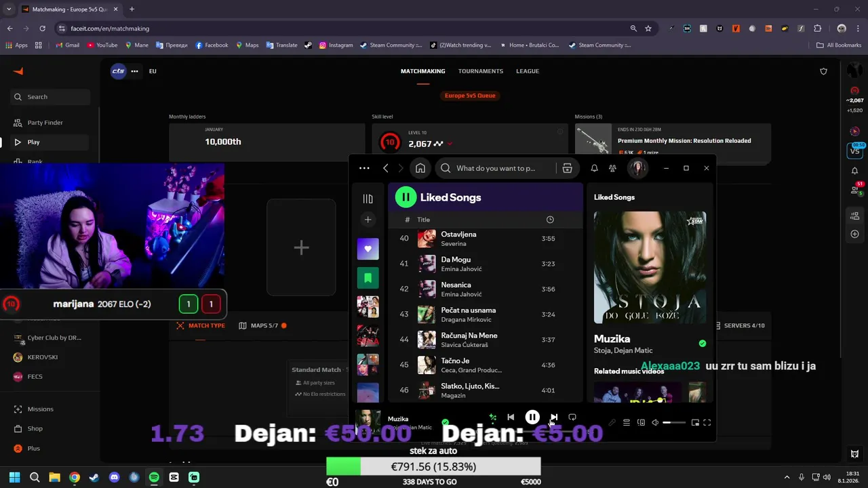Open FACEIT Play section in sidebar
This screenshot has width=868, height=488.
point(49,142)
